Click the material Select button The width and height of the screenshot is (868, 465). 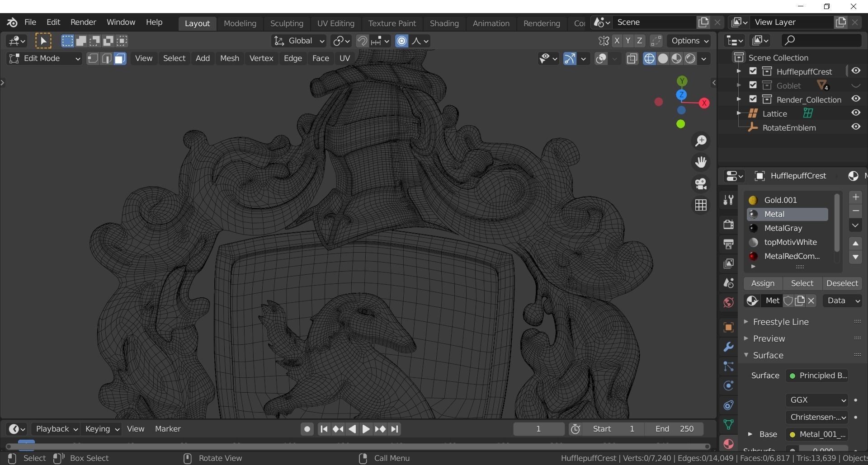coord(802,283)
